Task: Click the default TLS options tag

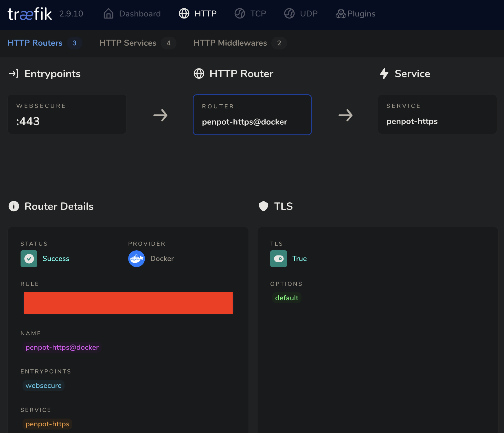Action: click(287, 298)
